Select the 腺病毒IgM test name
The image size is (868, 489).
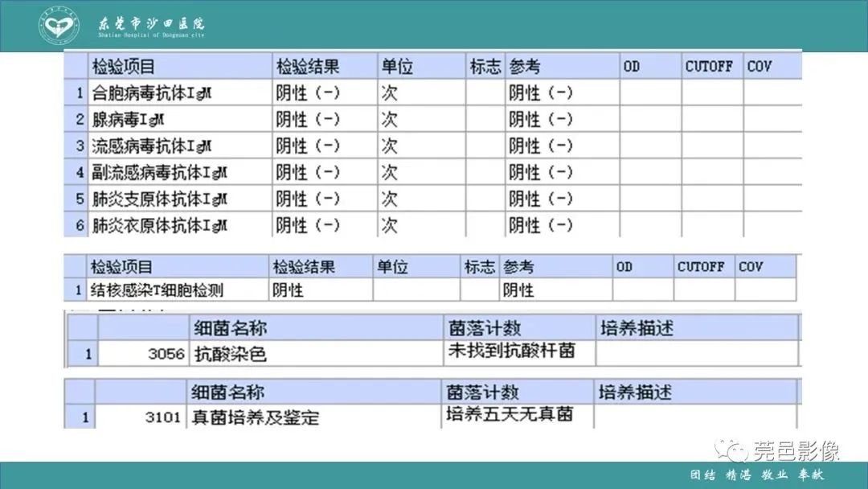128,119
